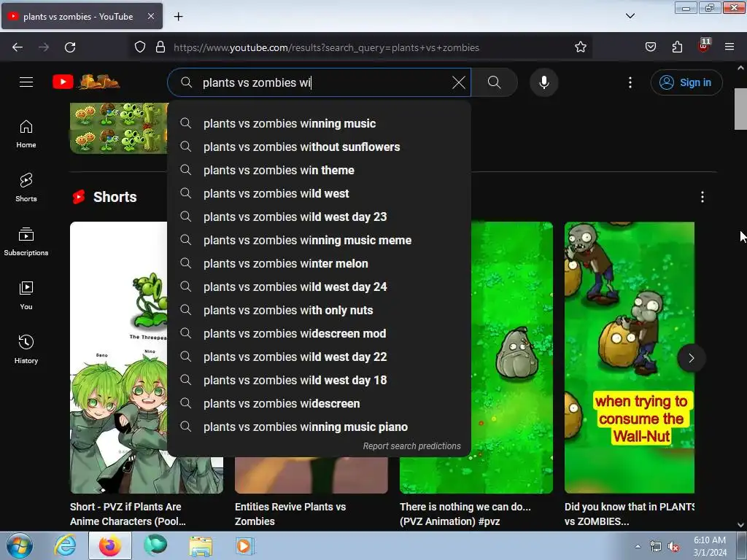
Task: Open the squash plant Short thumbnail
Action: click(512, 357)
